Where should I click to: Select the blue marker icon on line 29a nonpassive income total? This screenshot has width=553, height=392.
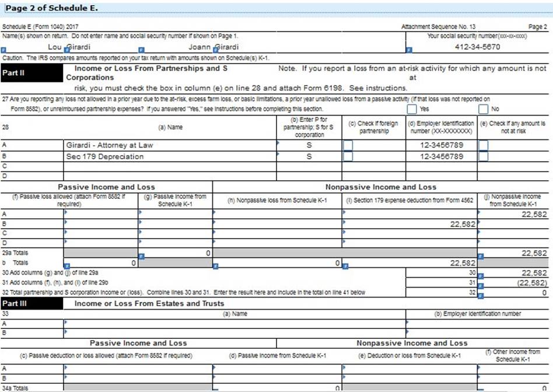coord(481,257)
